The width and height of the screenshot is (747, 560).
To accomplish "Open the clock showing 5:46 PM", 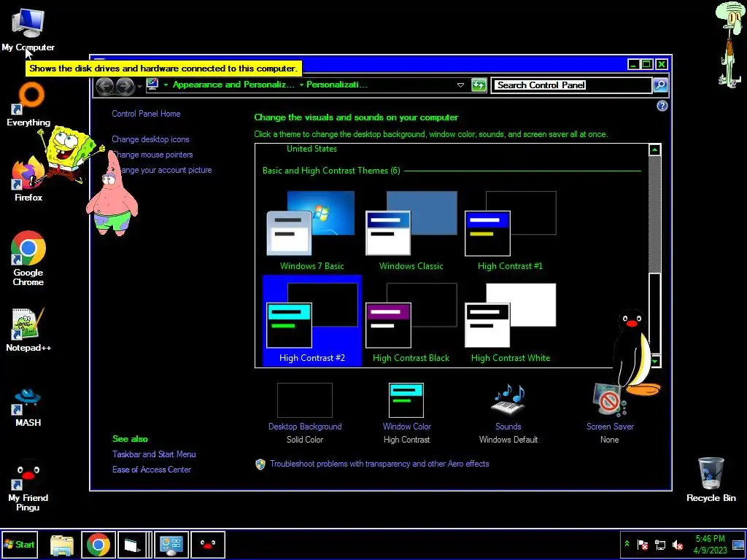I will tap(710, 545).
